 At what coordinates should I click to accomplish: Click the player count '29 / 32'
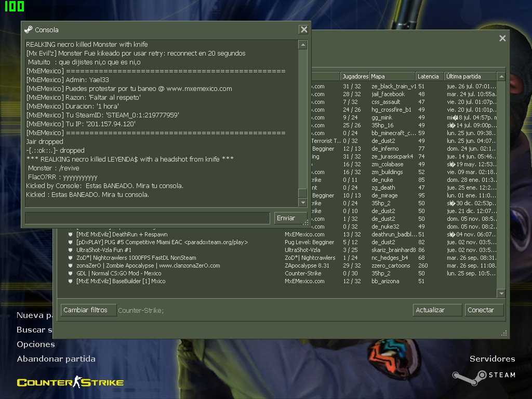(352, 265)
